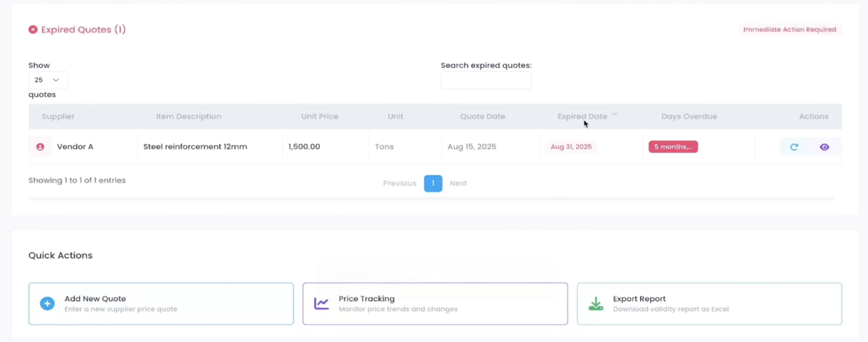The width and height of the screenshot is (868, 342).
Task: Go to page 1 in pagination
Action: click(x=433, y=184)
